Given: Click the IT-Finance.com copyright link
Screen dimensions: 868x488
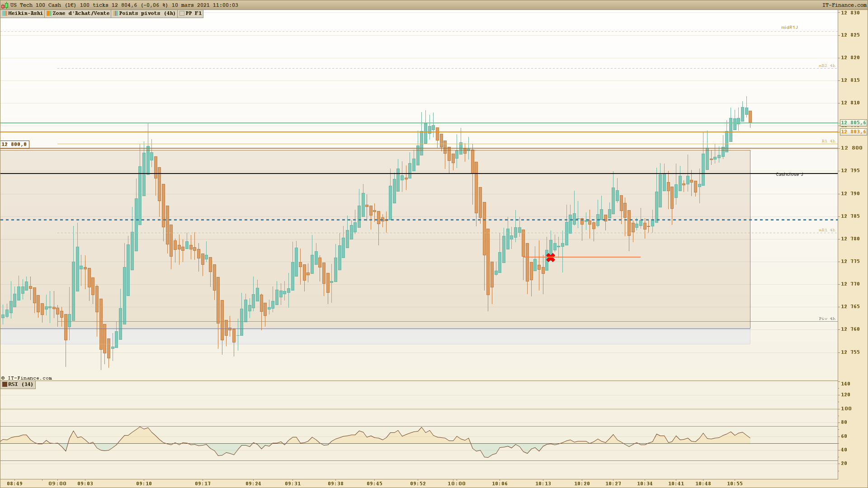Looking at the screenshot, I should click(x=27, y=378).
